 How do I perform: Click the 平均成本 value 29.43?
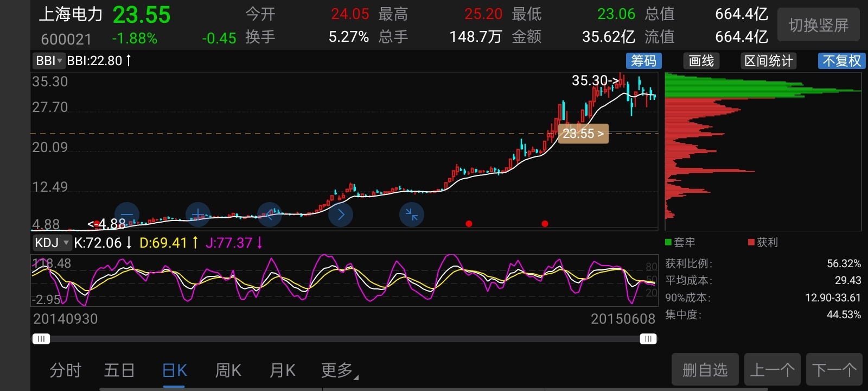point(848,280)
